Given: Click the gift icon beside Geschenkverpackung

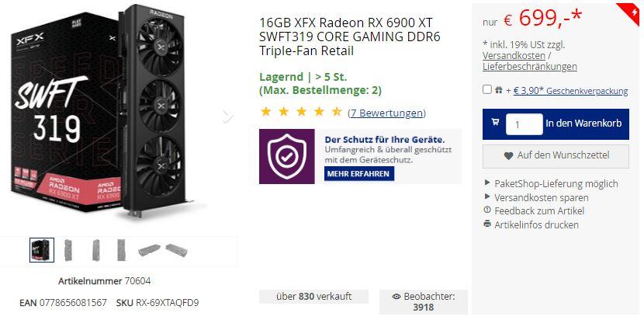Looking at the screenshot, I should pos(499,89).
